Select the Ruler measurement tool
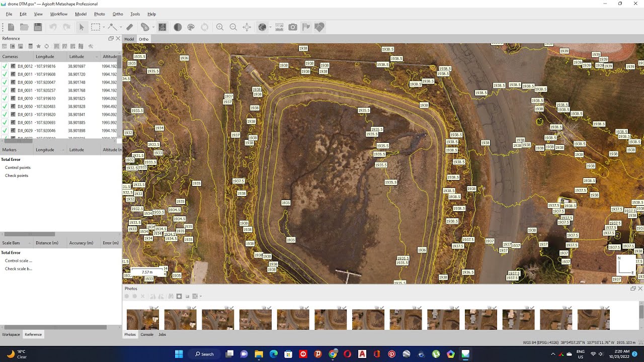644x362 pixels. pyautogui.click(x=129, y=27)
